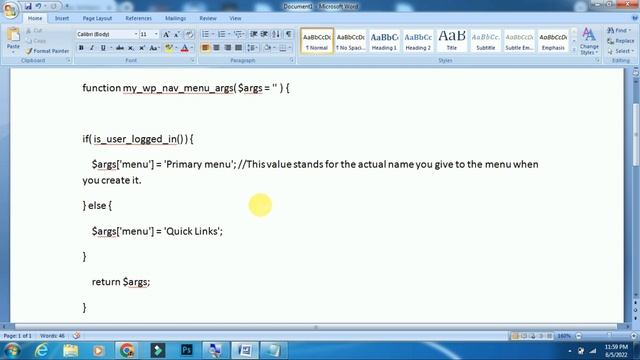The image size is (640, 360).
Task: Click the Shading paint bucket icon
Action: [x=267, y=48]
